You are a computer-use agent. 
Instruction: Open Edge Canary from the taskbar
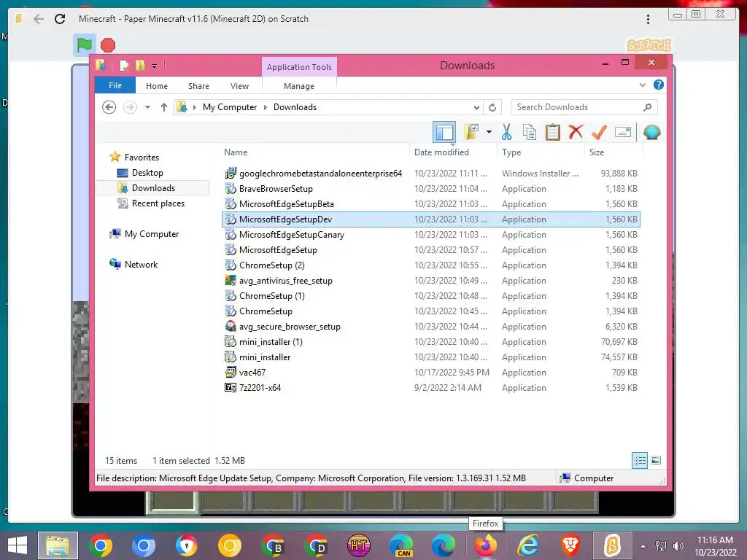pos(401,545)
